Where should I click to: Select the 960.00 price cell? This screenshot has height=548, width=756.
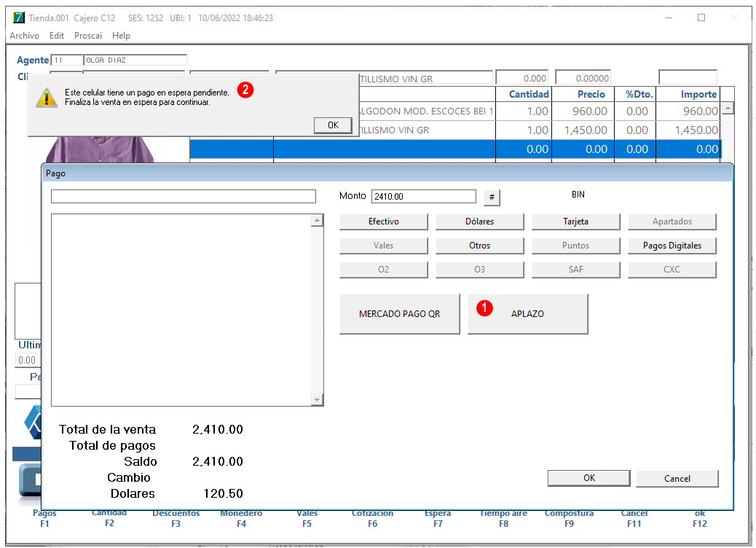(583, 111)
